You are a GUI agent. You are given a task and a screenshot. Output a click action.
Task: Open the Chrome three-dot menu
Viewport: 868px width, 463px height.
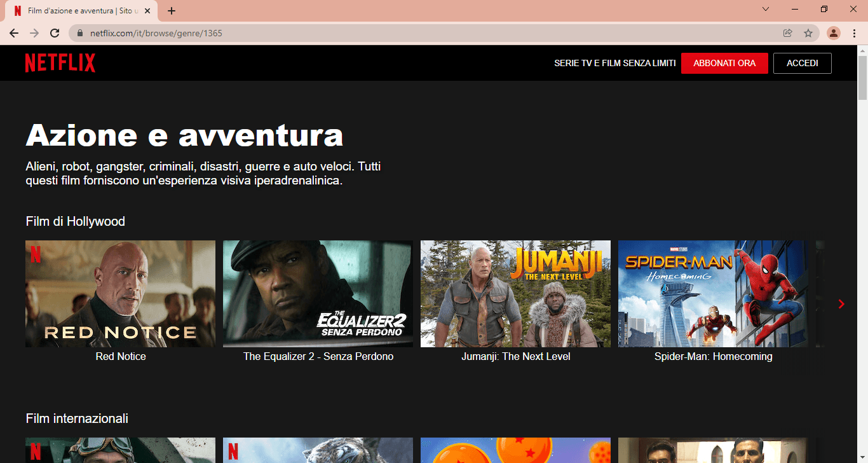[x=854, y=33]
